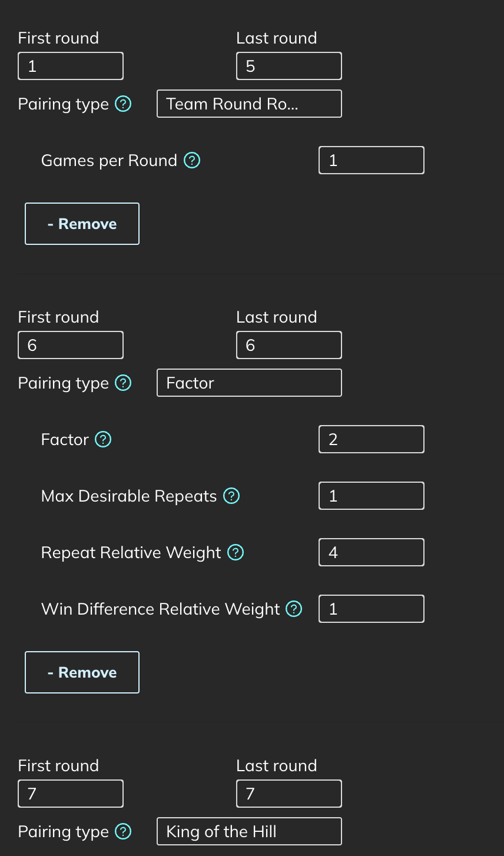Click the Last round field showing 5
Screen dimensions: 504x856
tap(289, 67)
